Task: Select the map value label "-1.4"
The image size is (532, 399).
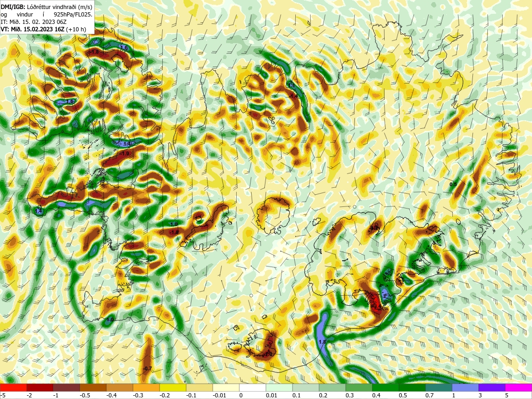Action: 294,96
